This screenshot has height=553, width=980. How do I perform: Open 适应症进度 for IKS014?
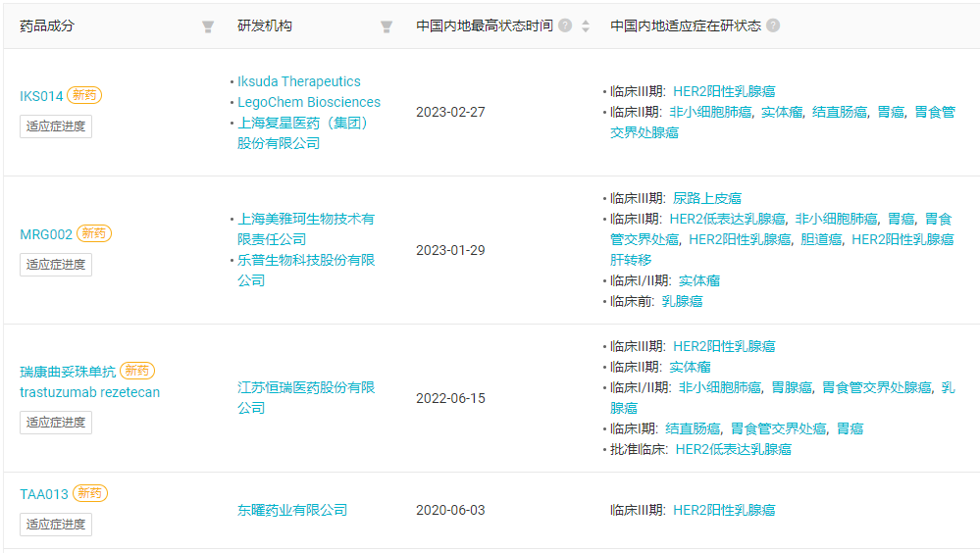[x=56, y=126]
